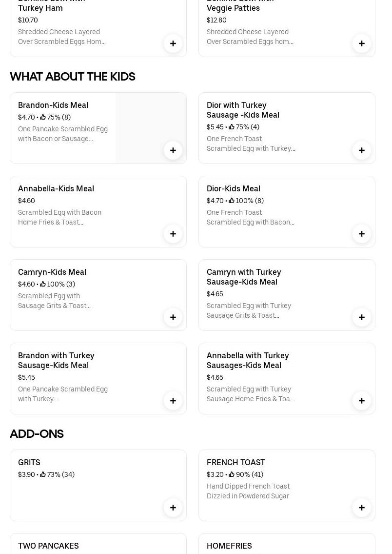Add Veggie Patties bowl to cart
This screenshot has width=392, height=554.
pyautogui.click(x=362, y=43)
